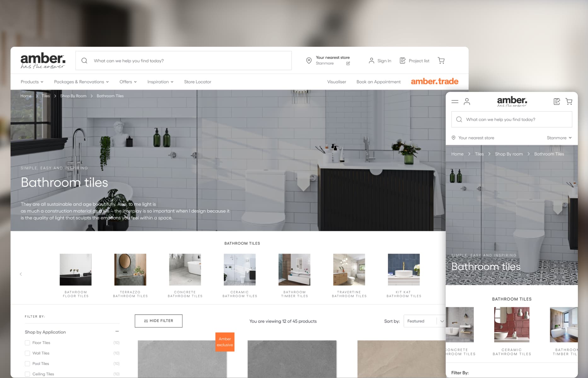Tick the Pool Tiles checkbox

pos(27,364)
